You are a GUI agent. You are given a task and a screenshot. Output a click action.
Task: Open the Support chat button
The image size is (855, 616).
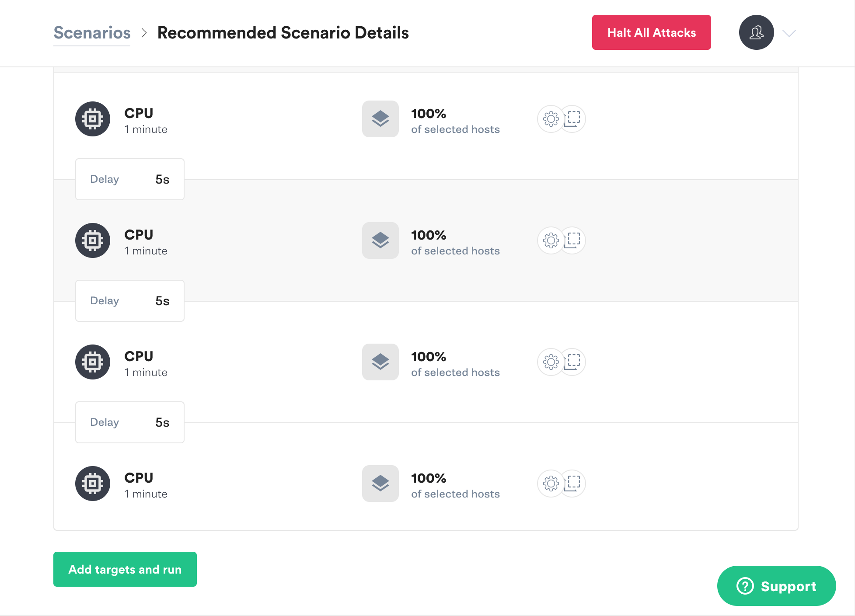coord(776,586)
